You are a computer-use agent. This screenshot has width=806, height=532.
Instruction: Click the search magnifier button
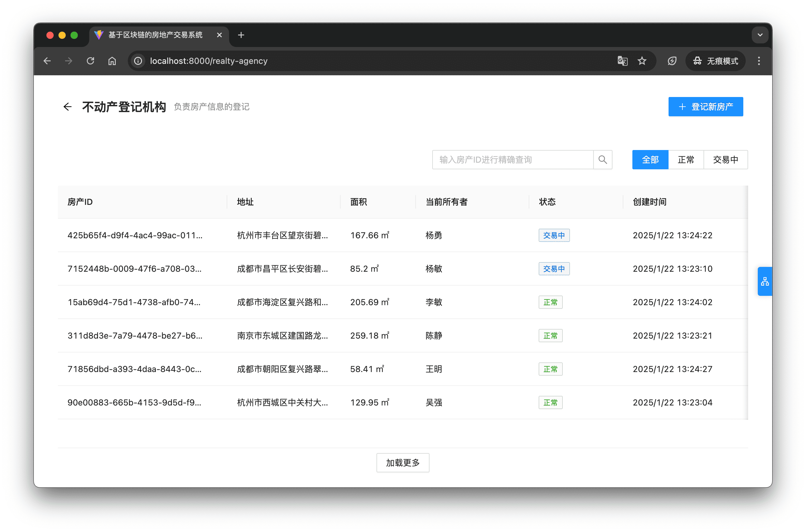click(603, 160)
